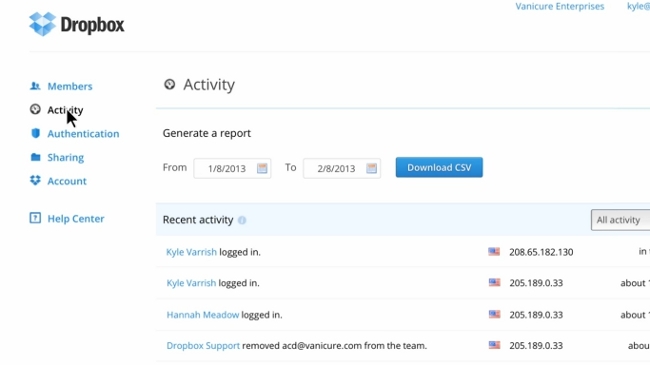Click the Download CSV button

439,167
